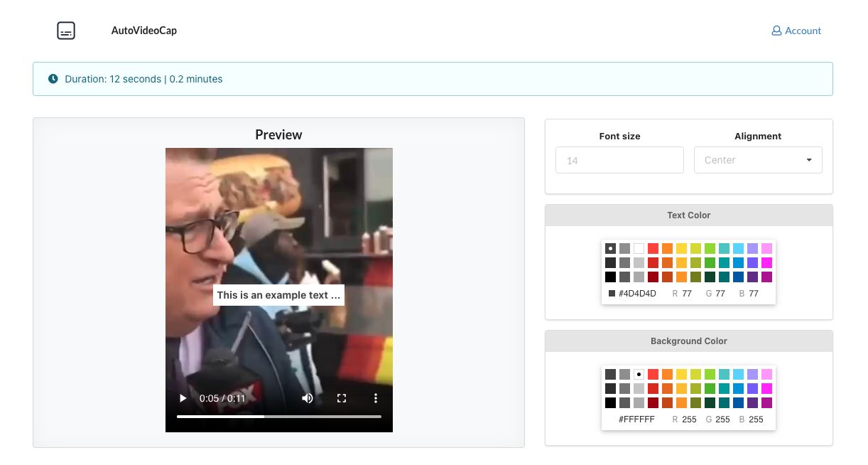The image size is (868, 465).
Task: Choose top-row sky blue in Text Color
Action: tap(738, 248)
